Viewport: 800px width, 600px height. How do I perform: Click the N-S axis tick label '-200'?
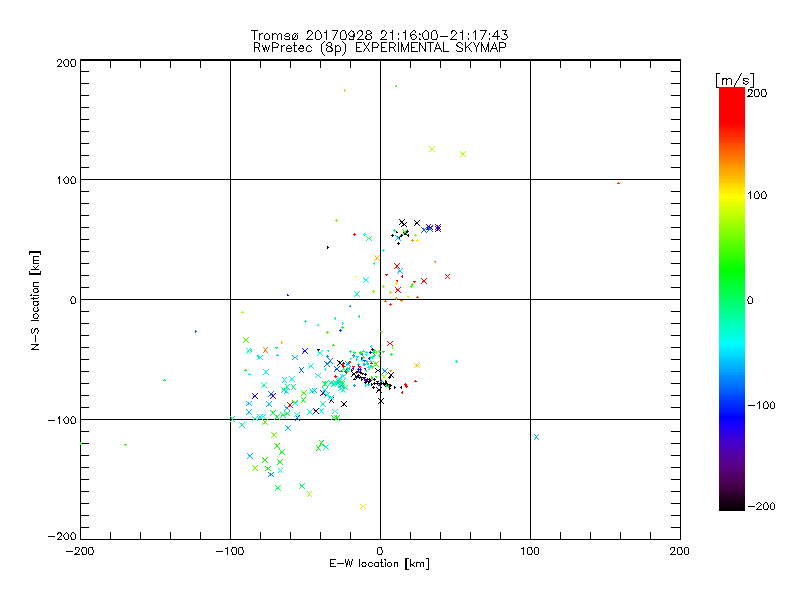62,536
